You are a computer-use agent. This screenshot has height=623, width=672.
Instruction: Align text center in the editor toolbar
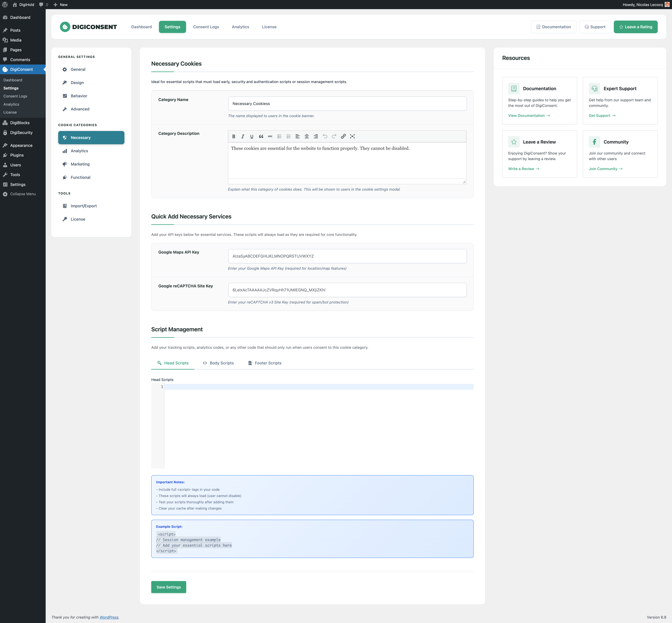point(307,137)
